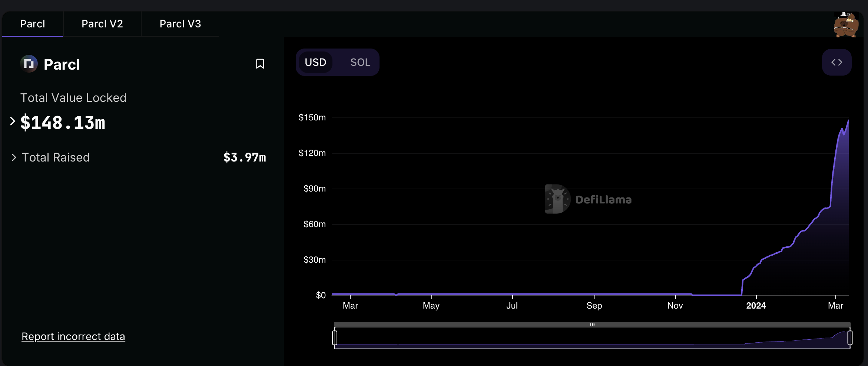Switch chart denomination to SOL
Viewport: 868px width, 366px height.
pos(360,62)
